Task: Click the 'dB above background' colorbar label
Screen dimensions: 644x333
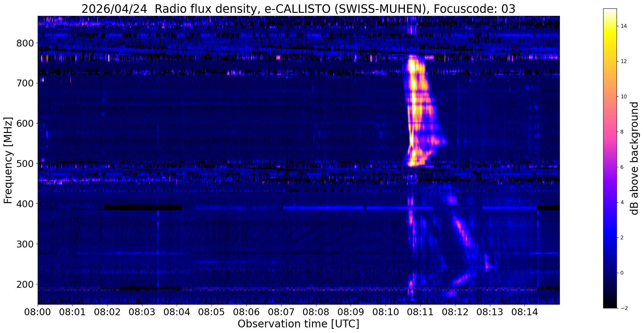Action: (634, 158)
